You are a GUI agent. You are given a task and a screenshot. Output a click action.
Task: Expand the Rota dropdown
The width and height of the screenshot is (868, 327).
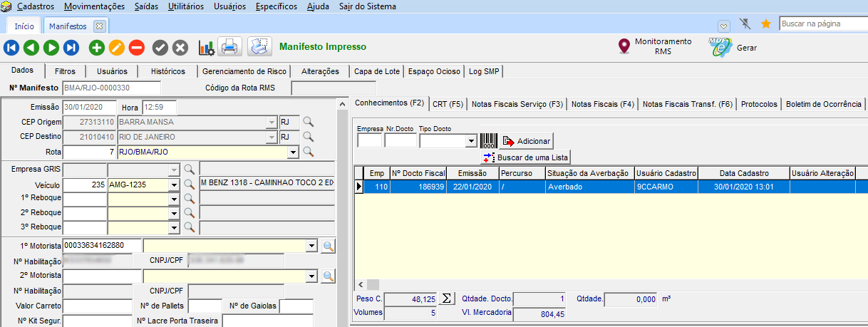(292, 152)
